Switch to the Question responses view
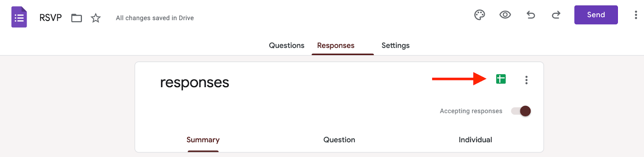 (339, 140)
